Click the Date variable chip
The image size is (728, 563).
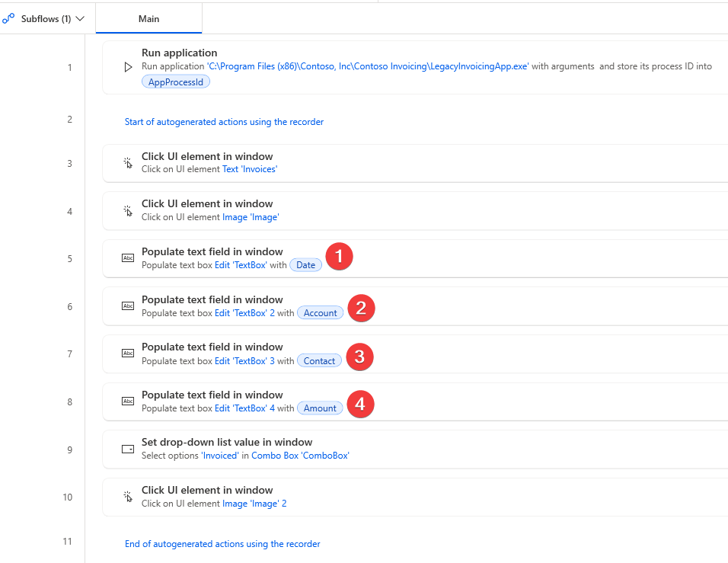(305, 265)
